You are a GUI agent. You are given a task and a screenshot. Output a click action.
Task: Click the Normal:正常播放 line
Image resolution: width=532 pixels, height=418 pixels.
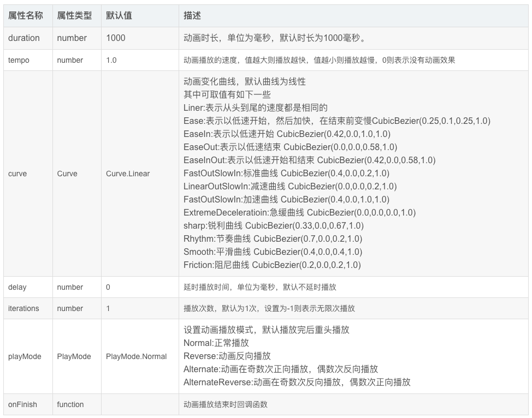[216, 343]
